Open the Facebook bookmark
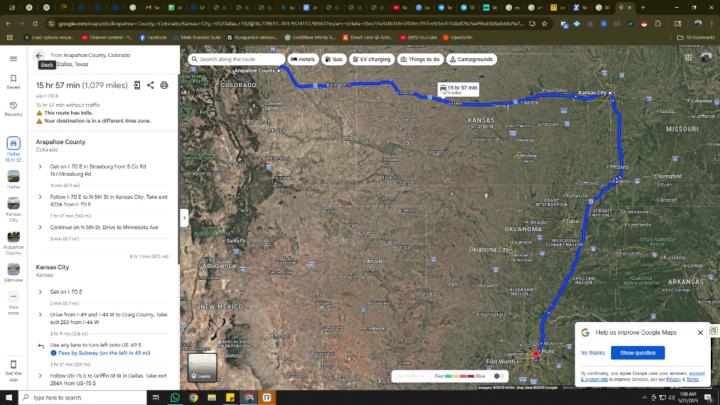The width and height of the screenshot is (720, 405). (152, 37)
